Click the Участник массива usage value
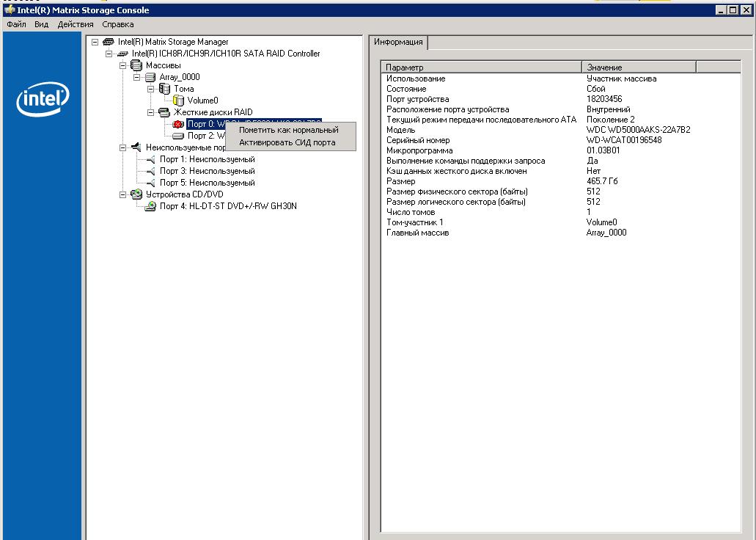 [622, 79]
